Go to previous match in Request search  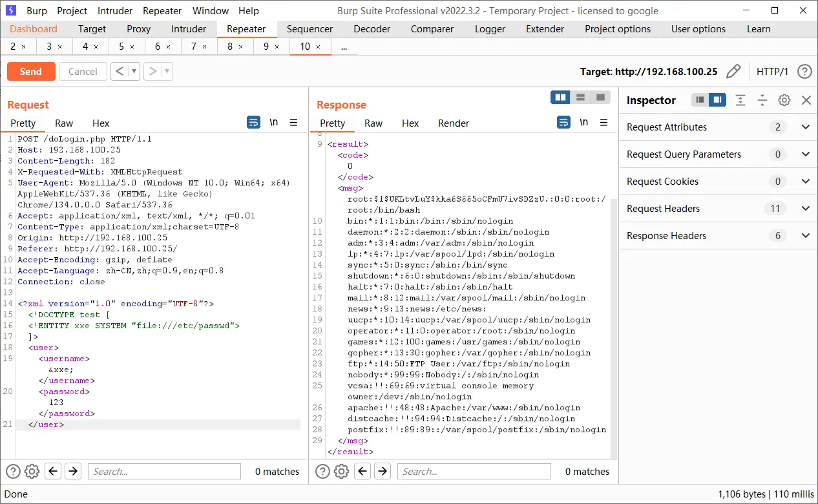[x=54, y=471]
